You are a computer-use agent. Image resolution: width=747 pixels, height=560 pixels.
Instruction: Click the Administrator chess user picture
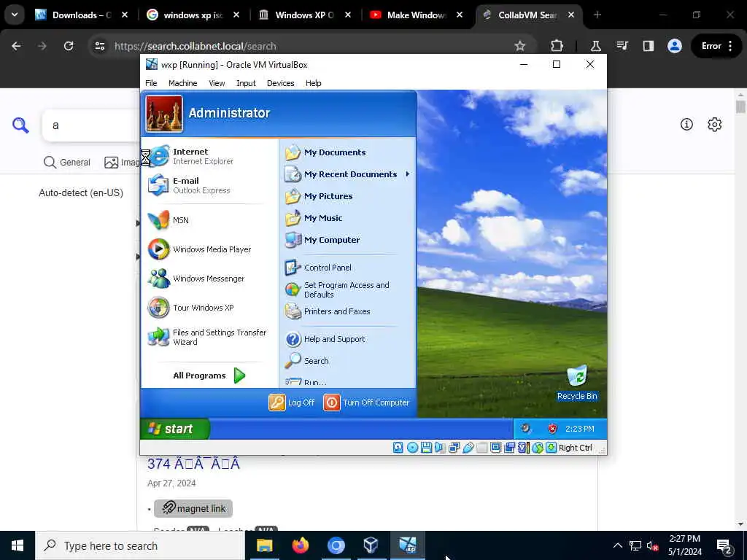click(x=164, y=113)
